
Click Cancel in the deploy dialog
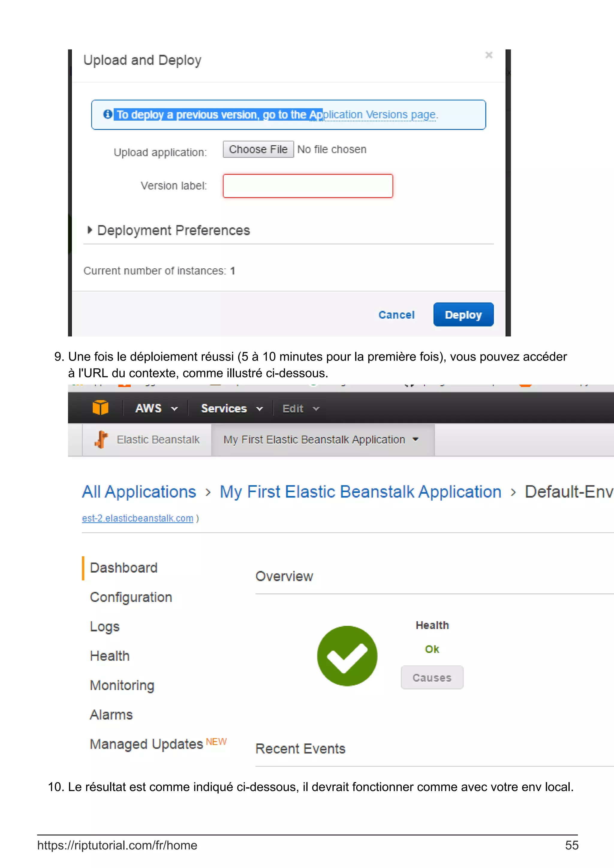coord(396,314)
